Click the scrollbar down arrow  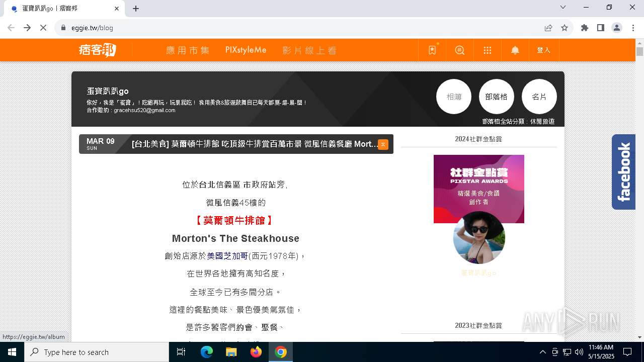coord(639,337)
